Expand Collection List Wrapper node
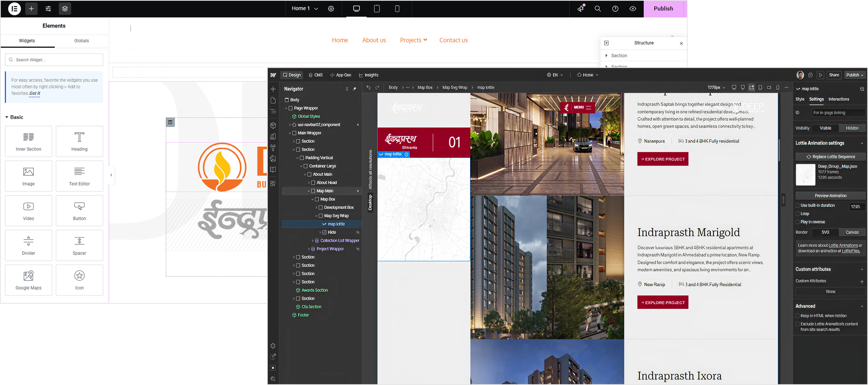 click(x=312, y=241)
